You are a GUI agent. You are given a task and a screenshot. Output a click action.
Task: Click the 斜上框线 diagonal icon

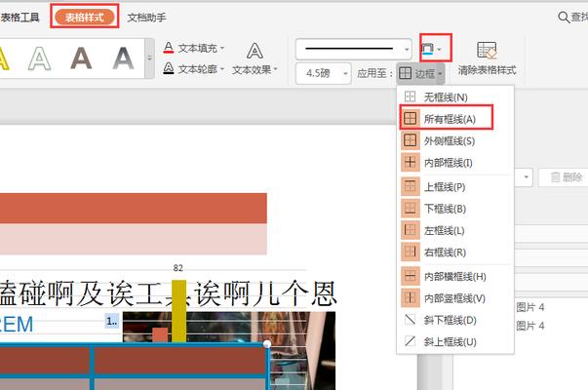click(x=410, y=341)
